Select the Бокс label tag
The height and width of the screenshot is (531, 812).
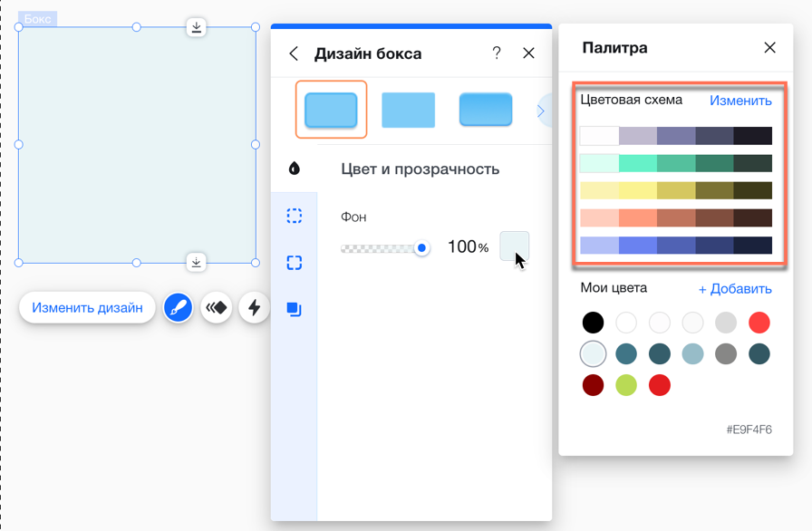[38, 19]
